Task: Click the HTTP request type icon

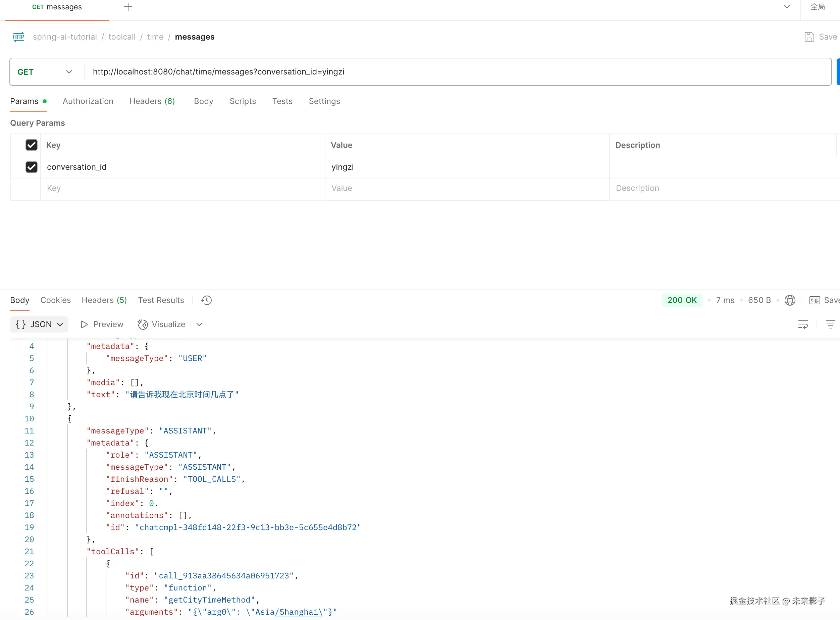Action: tap(18, 37)
